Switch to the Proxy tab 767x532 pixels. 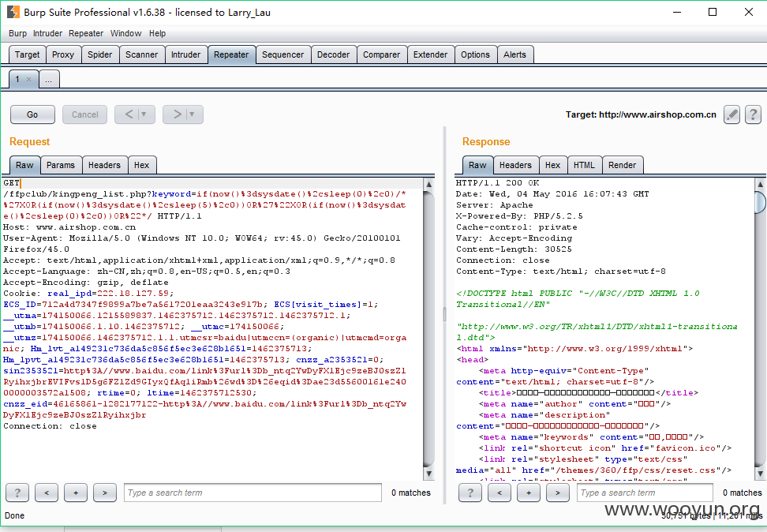(x=63, y=54)
